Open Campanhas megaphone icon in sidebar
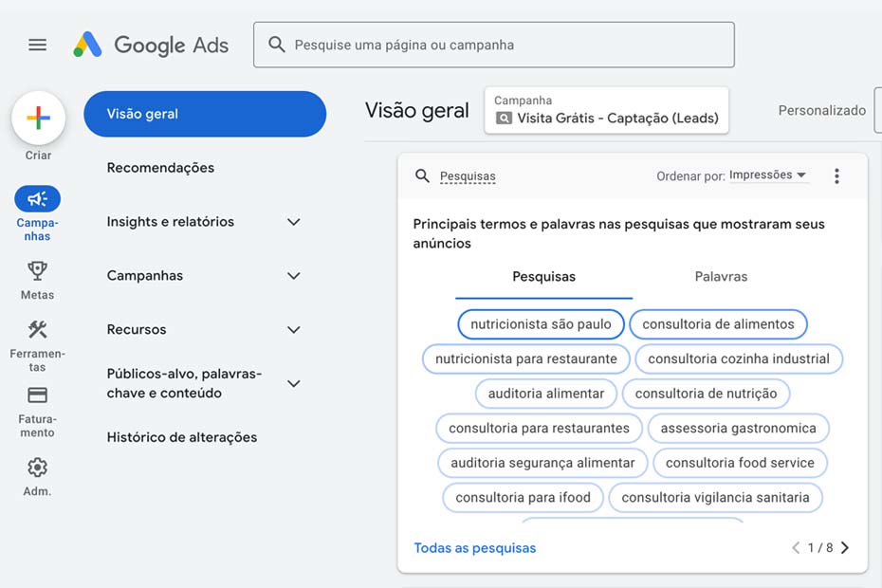Viewport: 882px width, 588px height. pyautogui.click(x=38, y=198)
